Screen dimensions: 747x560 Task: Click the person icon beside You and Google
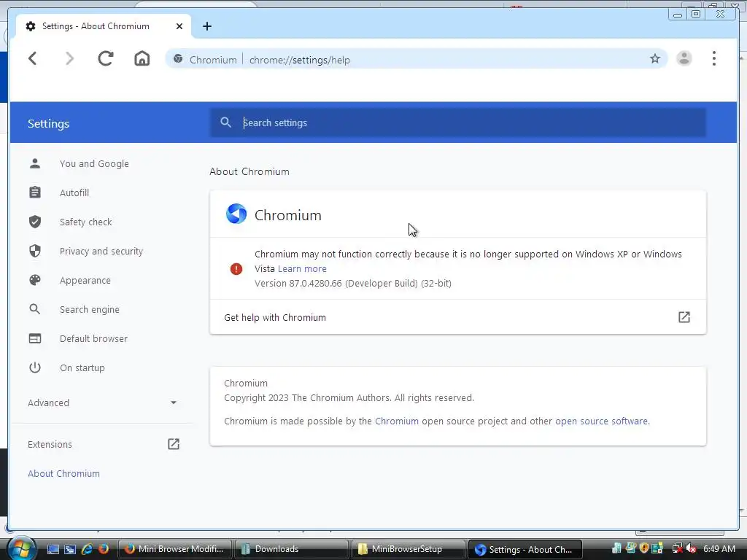35,164
